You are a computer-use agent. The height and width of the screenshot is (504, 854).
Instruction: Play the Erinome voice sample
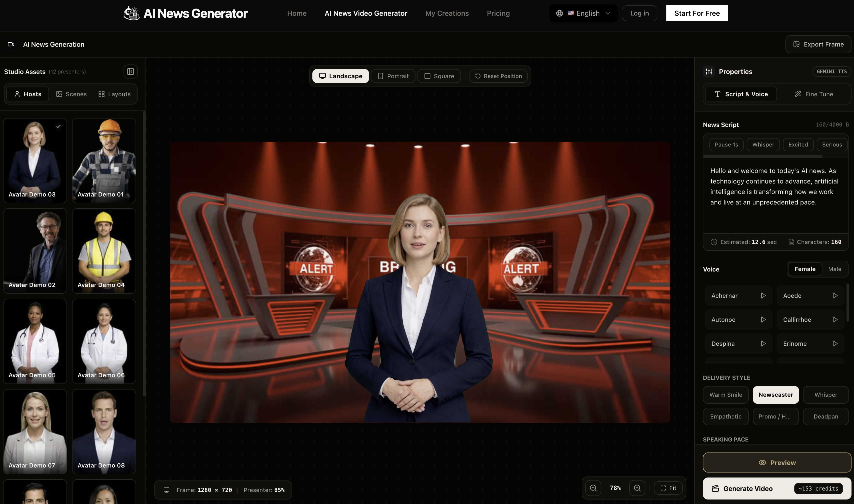pyautogui.click(x=835, y=344)
